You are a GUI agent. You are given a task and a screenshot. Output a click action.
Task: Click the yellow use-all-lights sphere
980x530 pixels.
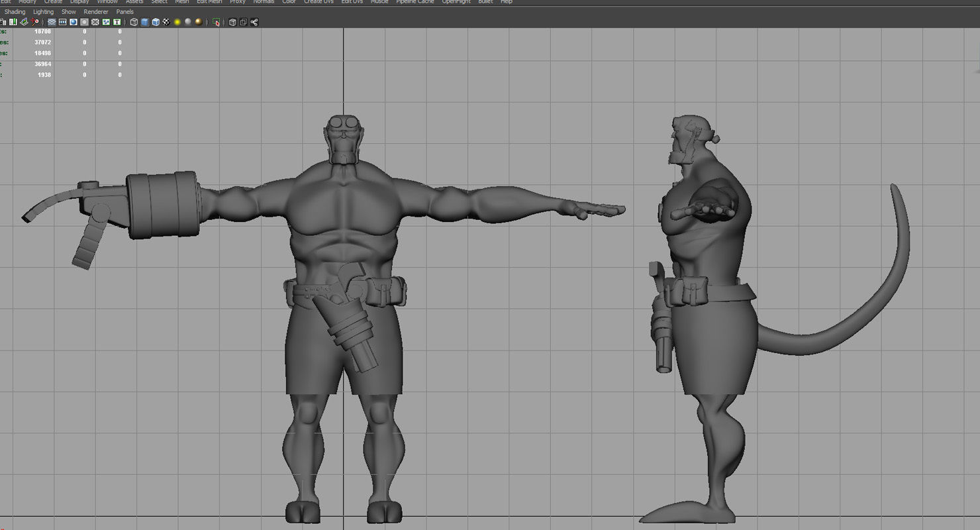[x=177, y=22]
